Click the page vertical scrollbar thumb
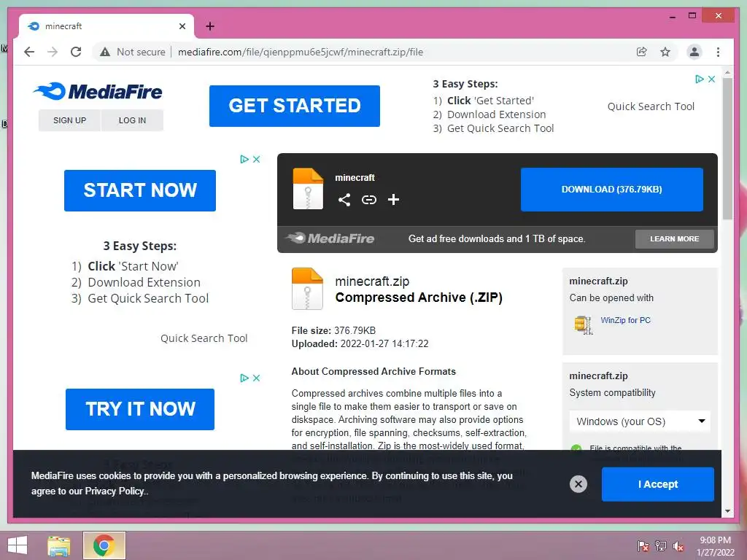747x560 pixels. (x=727, y=148)
